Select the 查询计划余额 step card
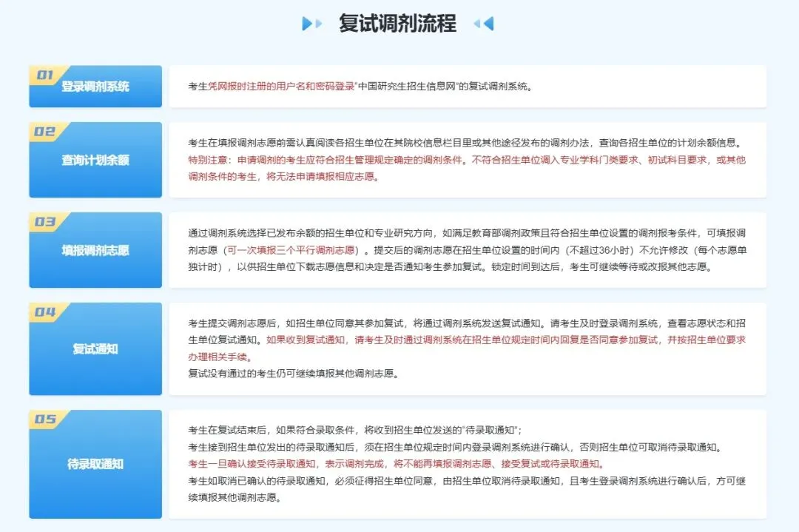799x532 pixels. [x=95, y=160]
